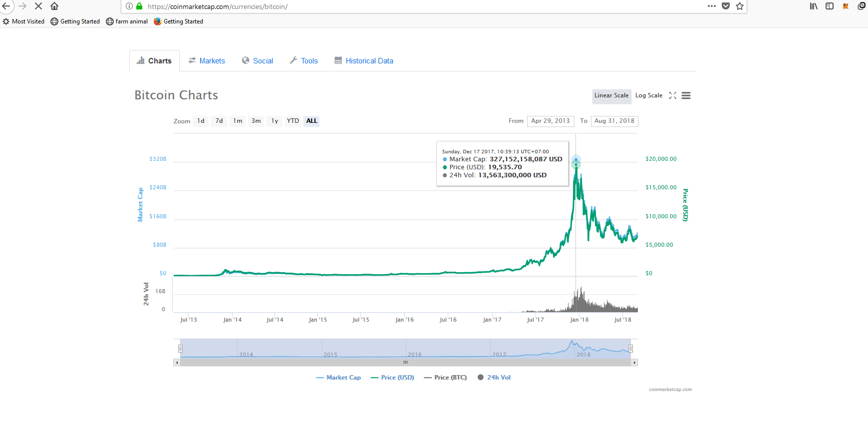Click the coinmarketcap.com credit link
This screenshot has width=868, height=424.
pos(670,390)
